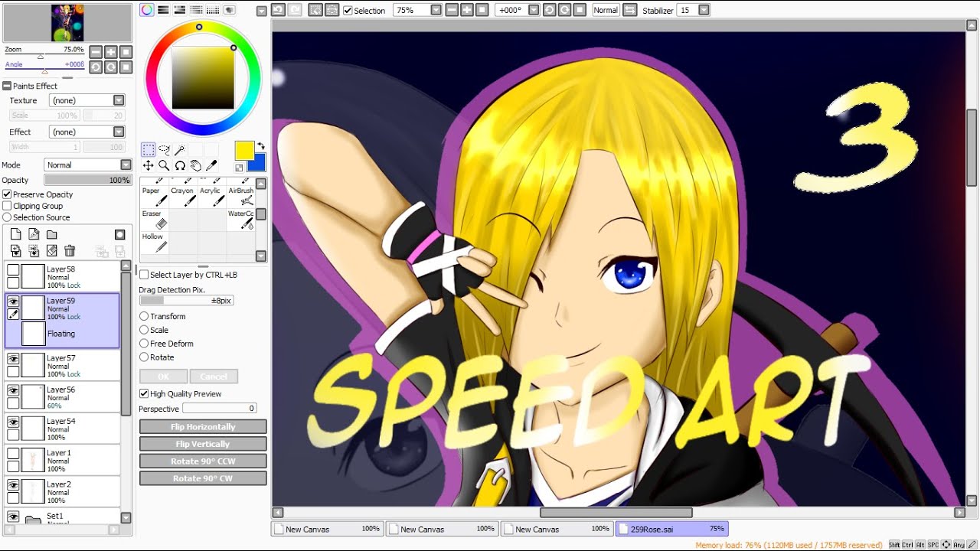Click the RGB slider panel icon
Screen dimensions: 980x551
[163, 10]
